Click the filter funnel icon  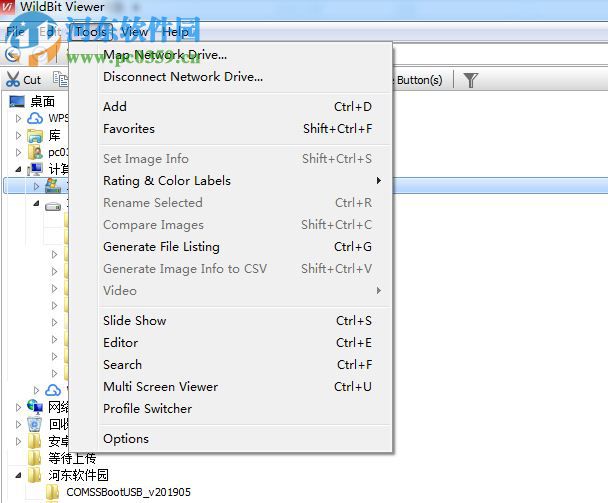[x=471, y=80]
